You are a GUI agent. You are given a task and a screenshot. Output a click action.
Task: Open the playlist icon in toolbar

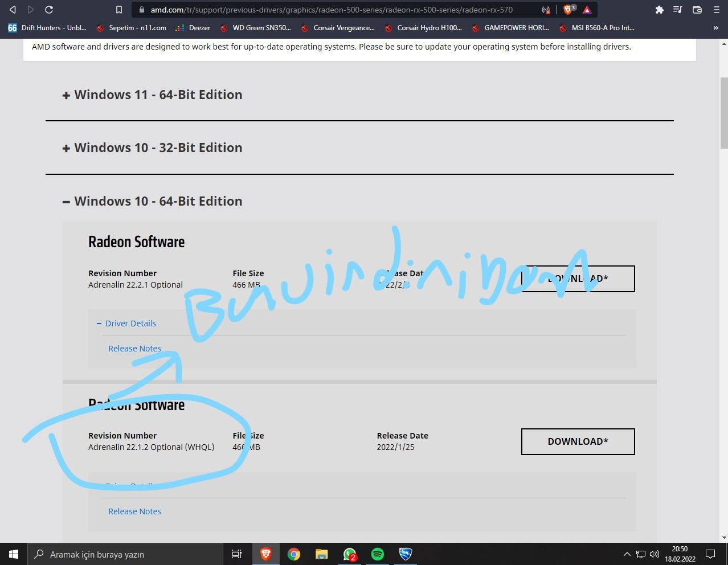678,10
